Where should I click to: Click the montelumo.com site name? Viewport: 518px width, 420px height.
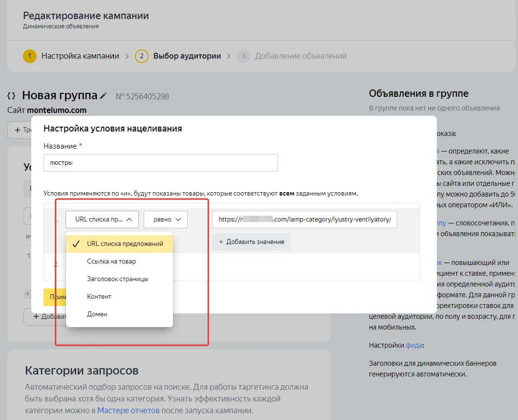pyautogui.click(x=57, y=111)
